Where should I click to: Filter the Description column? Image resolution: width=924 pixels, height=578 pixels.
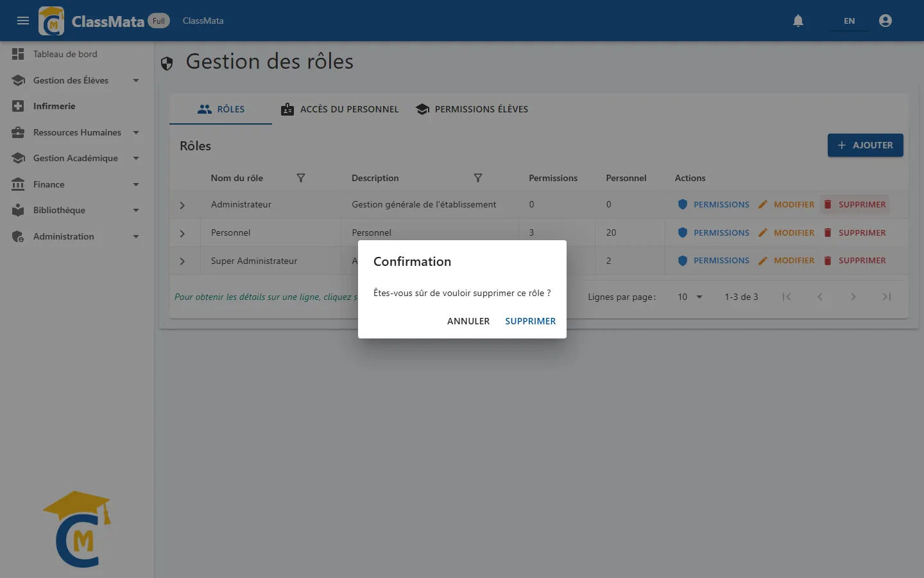pos(477,178)
